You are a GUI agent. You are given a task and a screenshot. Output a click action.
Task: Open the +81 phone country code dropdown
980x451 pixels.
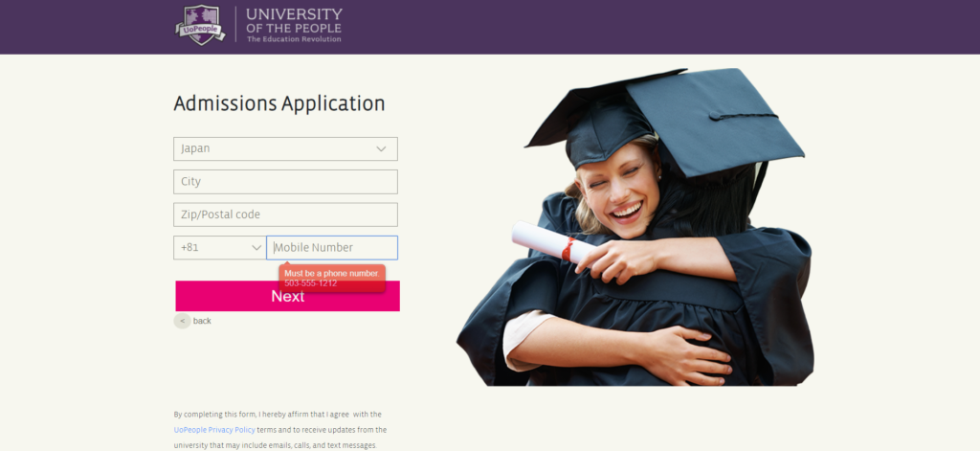220,248
